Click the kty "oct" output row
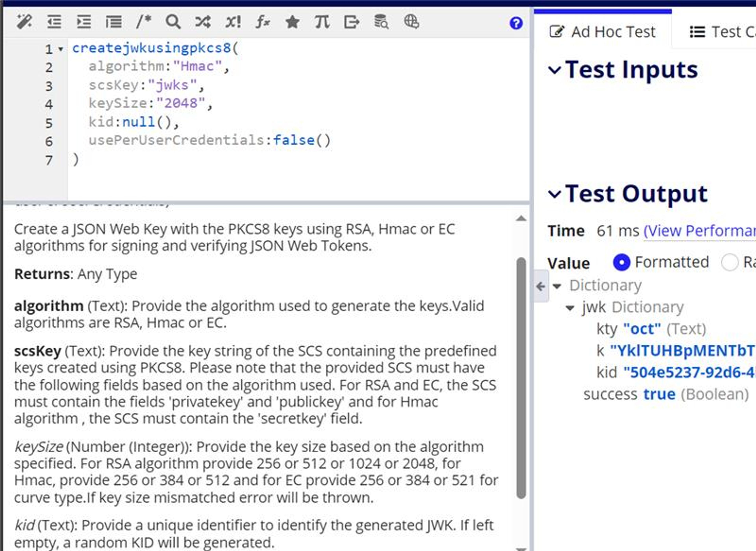Viewport: 756px width, 551px height. (x=651, y=329)
